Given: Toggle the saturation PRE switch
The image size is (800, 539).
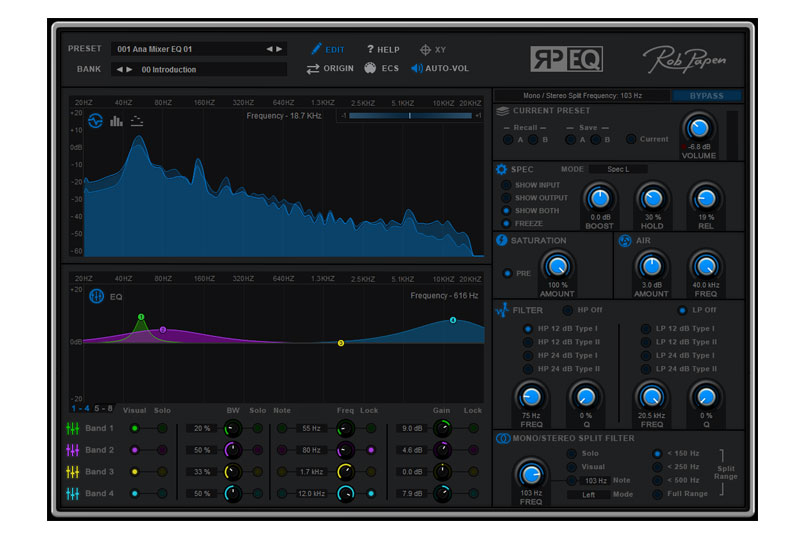Looking at the screenshot, I should 507,273.
